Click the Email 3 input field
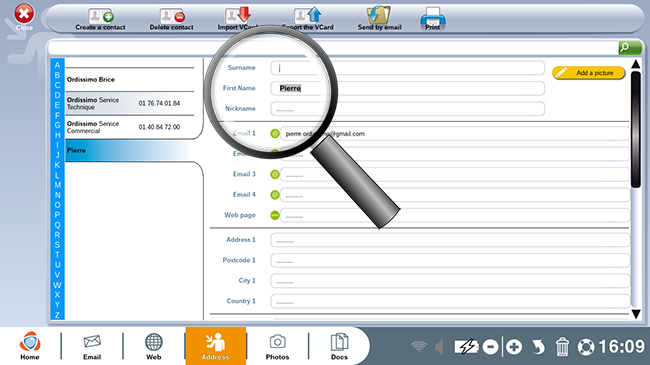This screenshot has width=650, height=365. pos(455,175)
